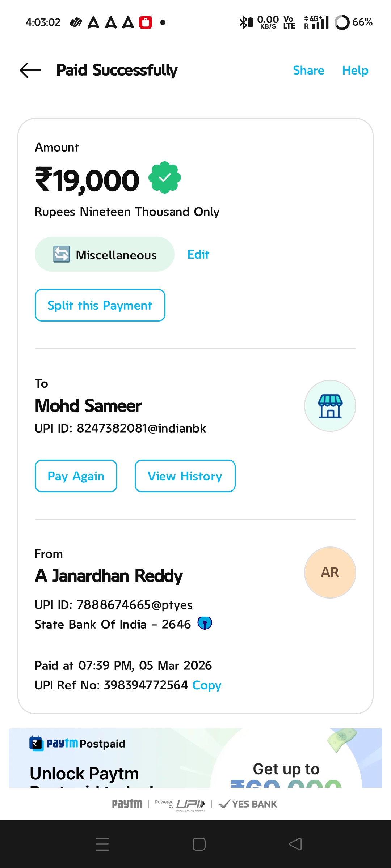Tap Split this Payment button

(100, 305)
